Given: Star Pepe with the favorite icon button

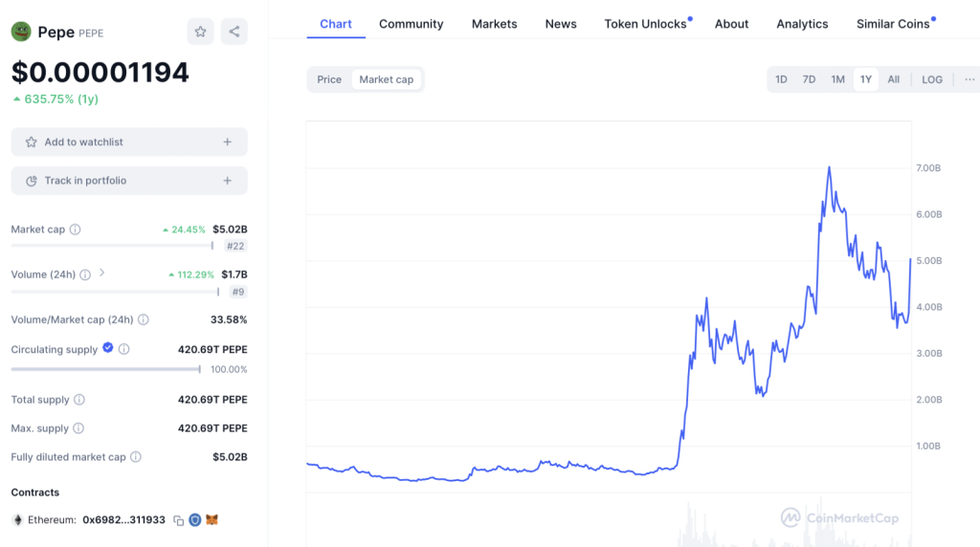Looking at the screenshot, I should 200,32.
